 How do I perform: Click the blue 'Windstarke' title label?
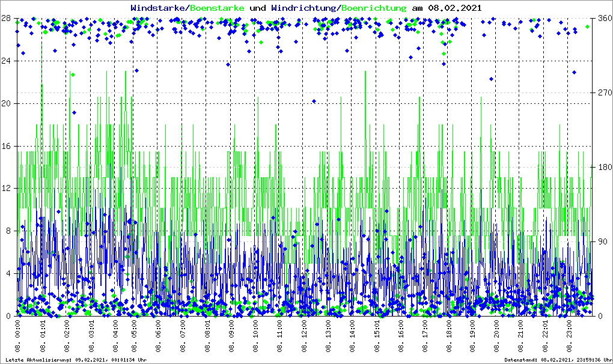(159, 8)
